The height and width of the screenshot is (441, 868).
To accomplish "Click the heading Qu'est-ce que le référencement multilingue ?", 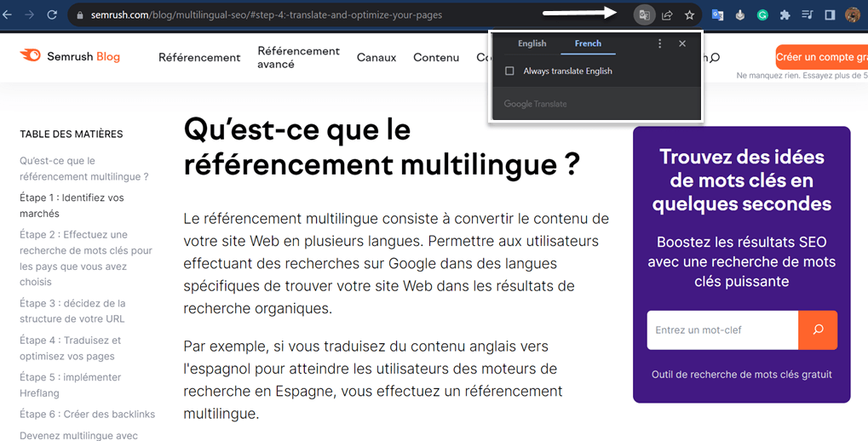I will pos(382,147).
